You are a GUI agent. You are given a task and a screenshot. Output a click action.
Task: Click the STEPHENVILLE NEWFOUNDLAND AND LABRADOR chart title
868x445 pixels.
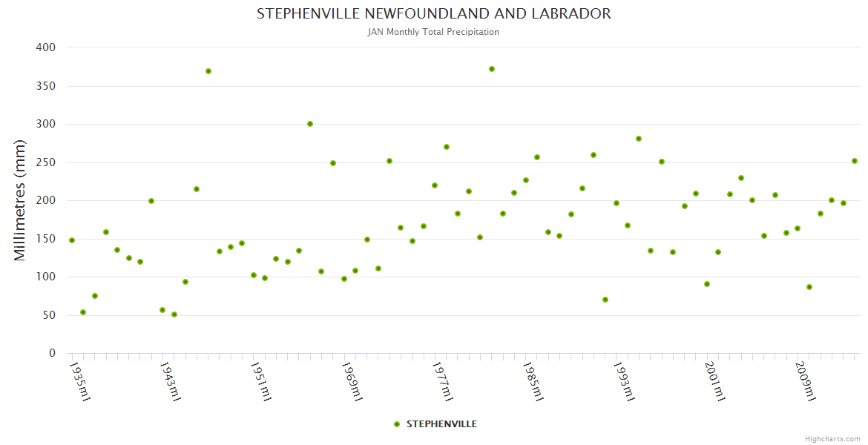434,13
